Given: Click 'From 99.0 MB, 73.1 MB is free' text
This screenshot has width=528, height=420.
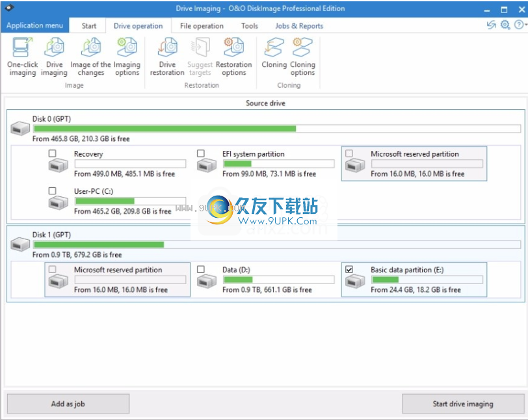Looking at the screenshot, I should 269,174.
